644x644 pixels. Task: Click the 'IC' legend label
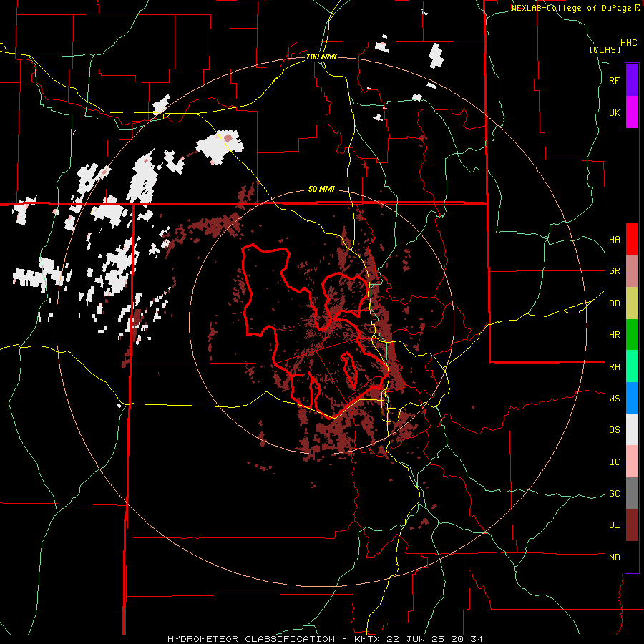614,462
